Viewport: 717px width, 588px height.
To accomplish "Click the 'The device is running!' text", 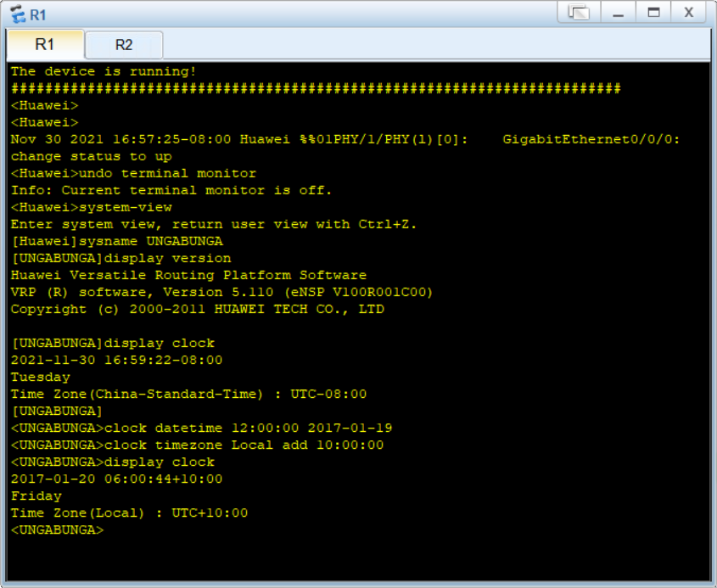I will [104, 71].
